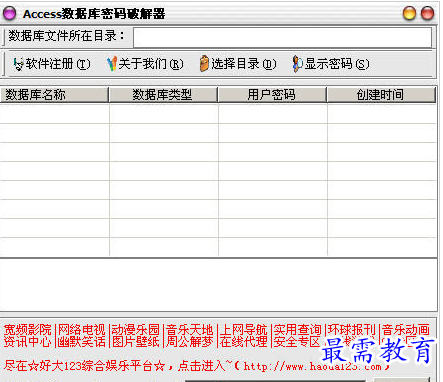This screenshot has height=382, width=443.
Task: Click the 选择目录 folder icon
Action: click(204, 64)
